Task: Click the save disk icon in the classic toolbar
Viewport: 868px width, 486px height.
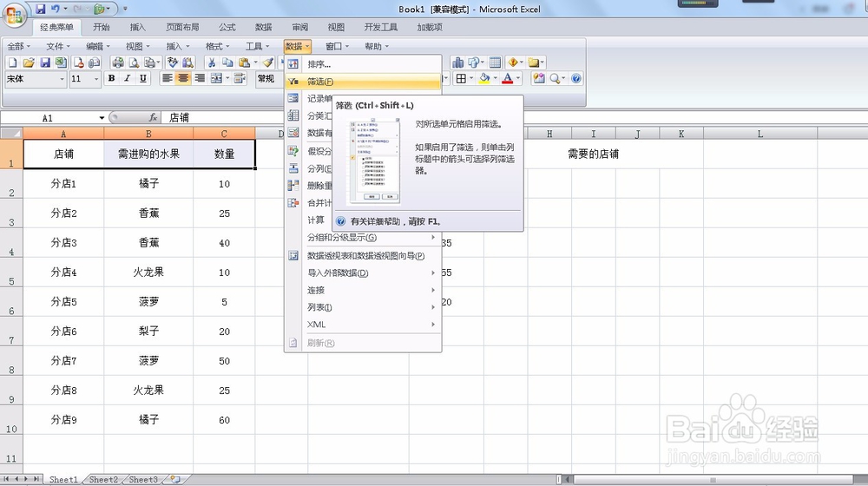Action: click(x=45, y=62)
